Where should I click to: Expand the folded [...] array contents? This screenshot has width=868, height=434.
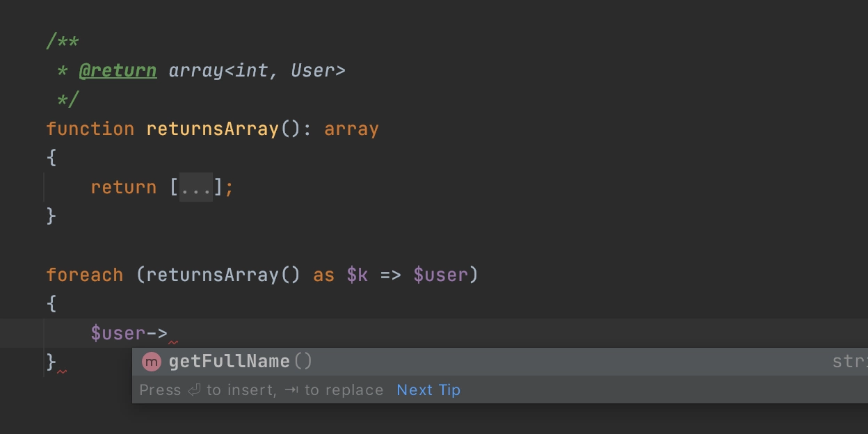[x=196, y=187]
